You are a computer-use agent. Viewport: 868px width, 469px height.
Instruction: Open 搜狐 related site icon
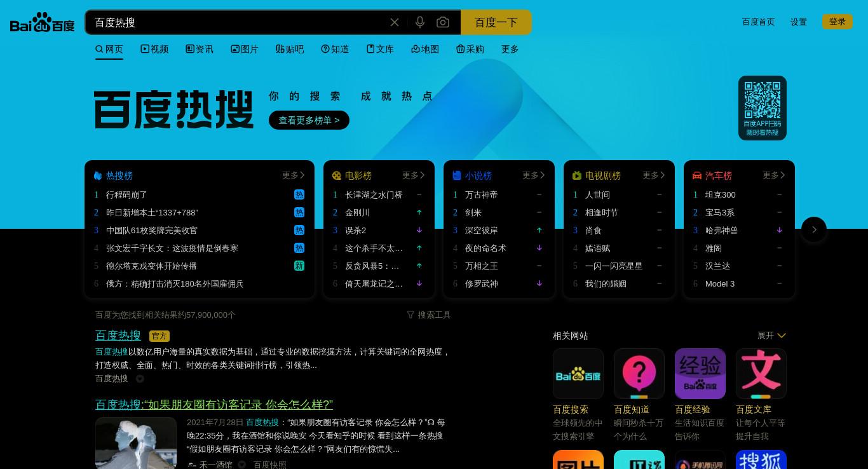pos(761,460)
